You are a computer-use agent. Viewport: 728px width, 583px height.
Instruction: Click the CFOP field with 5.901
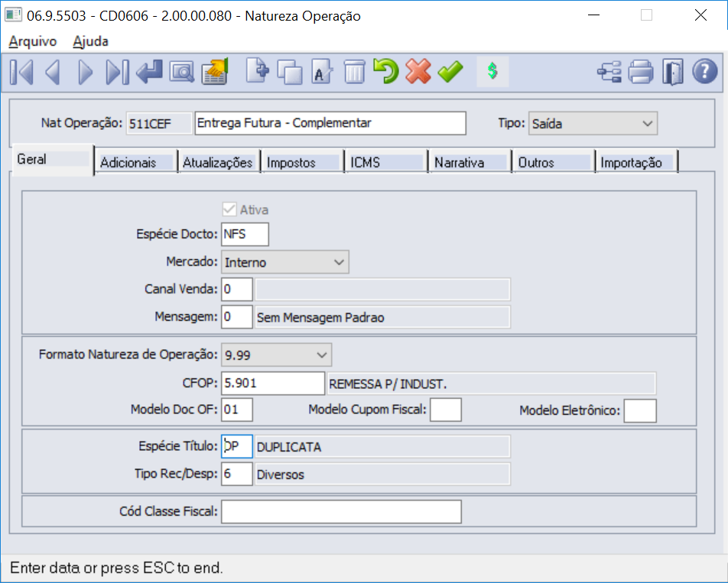click(x=273, y=383)
